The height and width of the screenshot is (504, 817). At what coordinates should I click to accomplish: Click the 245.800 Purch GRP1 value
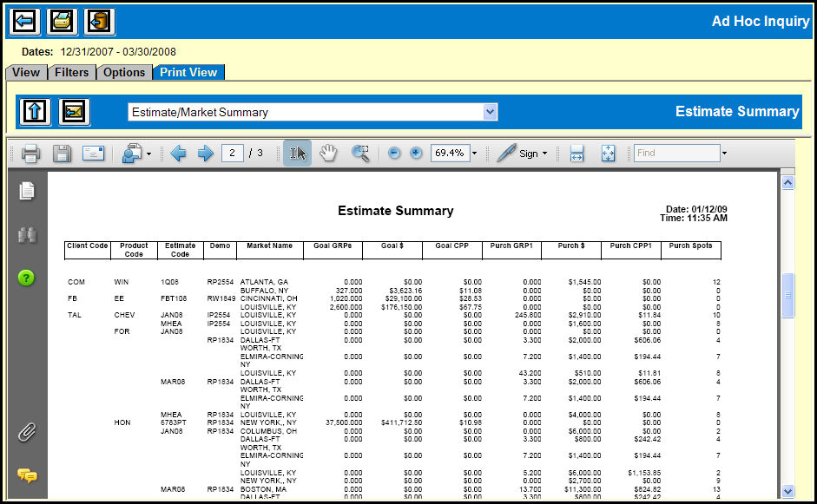[x=528, y=315]
